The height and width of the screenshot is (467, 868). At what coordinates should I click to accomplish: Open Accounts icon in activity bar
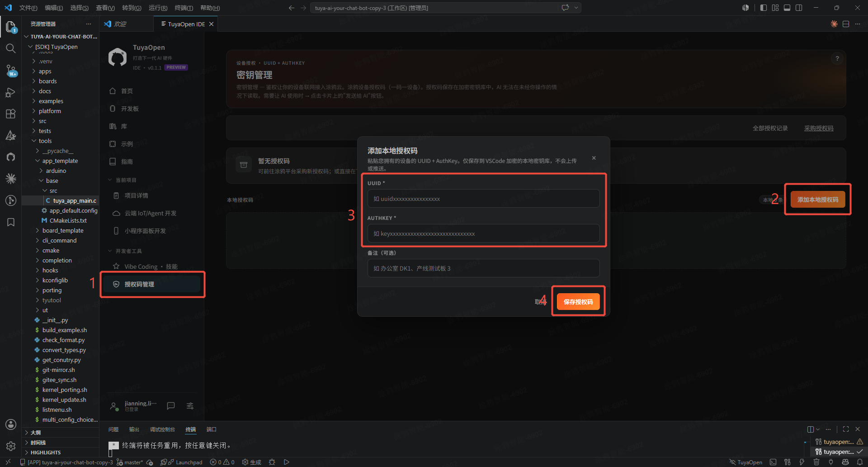coord(11,424)
